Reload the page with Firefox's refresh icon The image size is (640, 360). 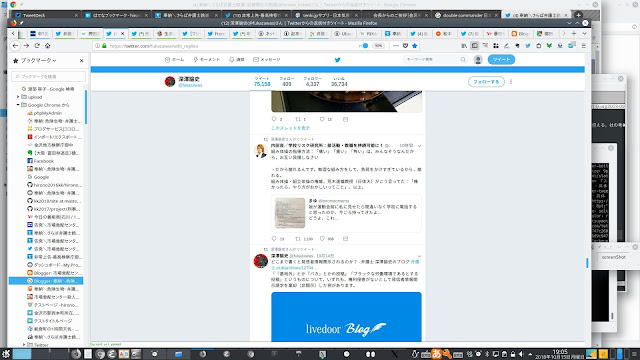click(x=37, y=46)
